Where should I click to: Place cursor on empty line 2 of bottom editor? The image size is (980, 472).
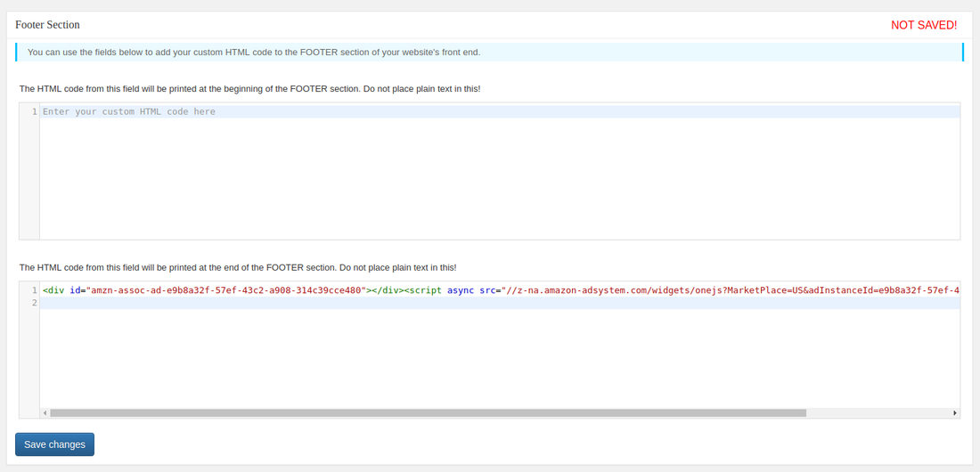pos(500,303)
